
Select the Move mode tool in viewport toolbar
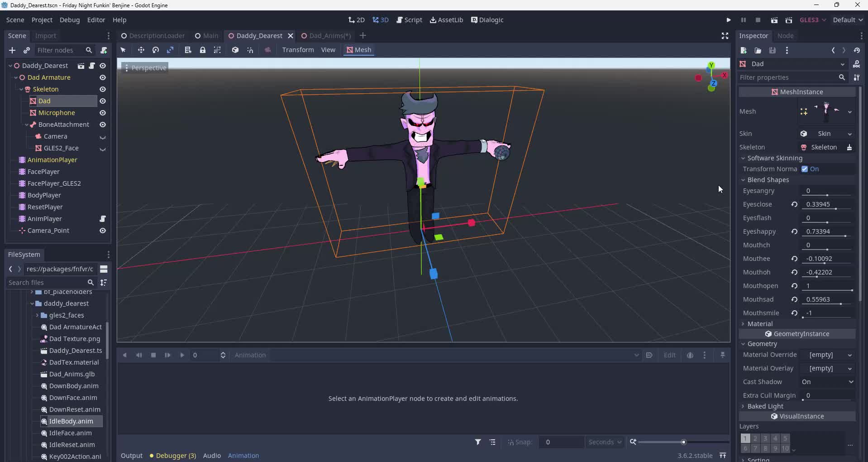tap(141, 50)
